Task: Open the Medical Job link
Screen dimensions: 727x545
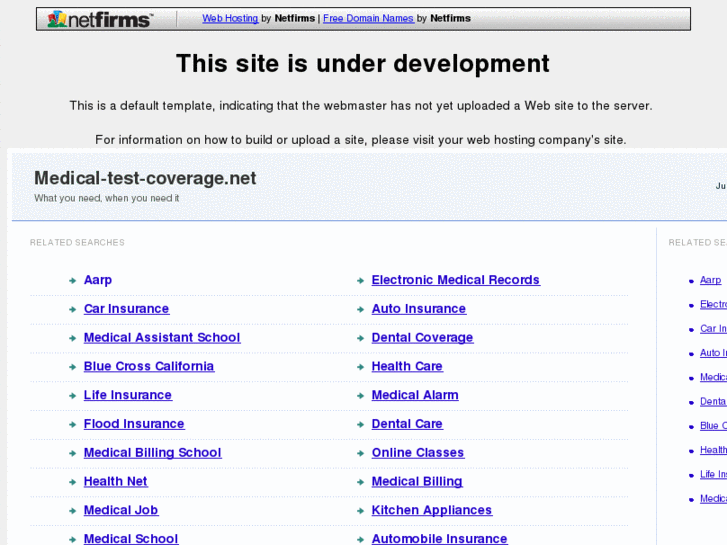Action: 121,510
